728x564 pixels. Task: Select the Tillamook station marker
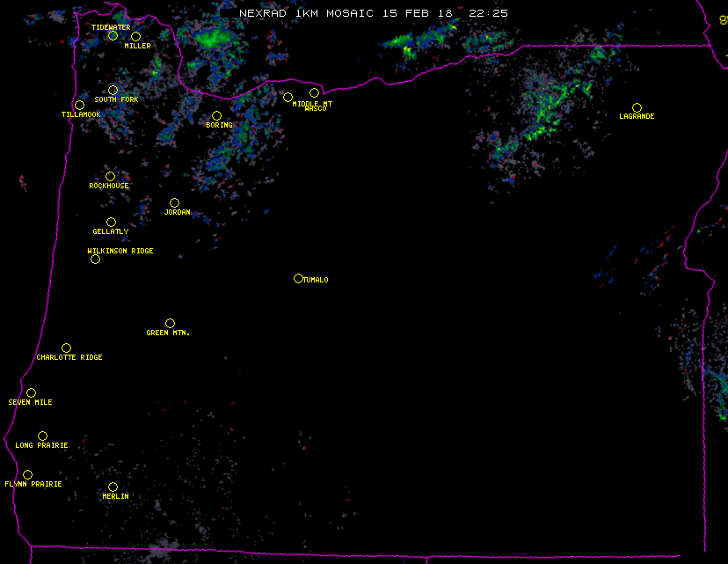coord(79,106)
